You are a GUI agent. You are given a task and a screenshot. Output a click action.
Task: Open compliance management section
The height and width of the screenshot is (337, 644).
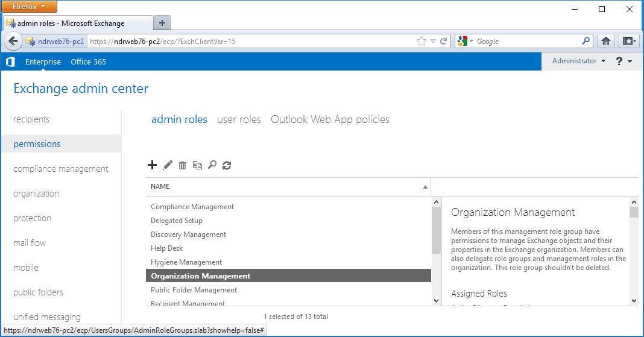click(x=61, y=169)
